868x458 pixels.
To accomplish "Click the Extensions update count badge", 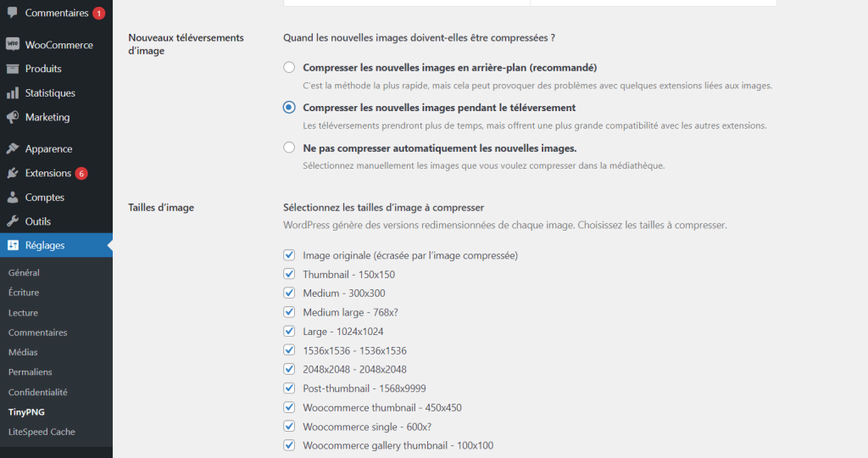I will 81,173.
